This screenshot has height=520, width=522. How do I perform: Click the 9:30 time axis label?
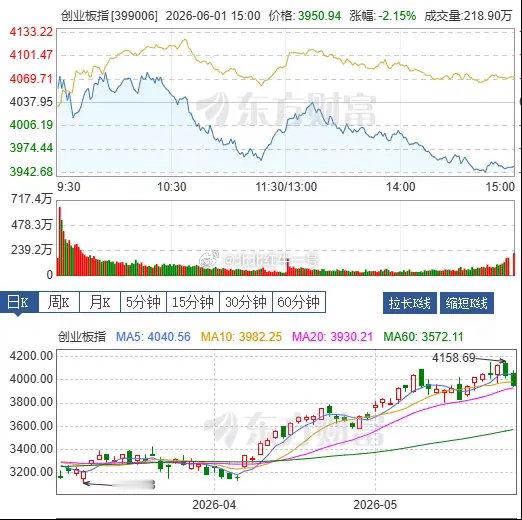tap(69, 187)
